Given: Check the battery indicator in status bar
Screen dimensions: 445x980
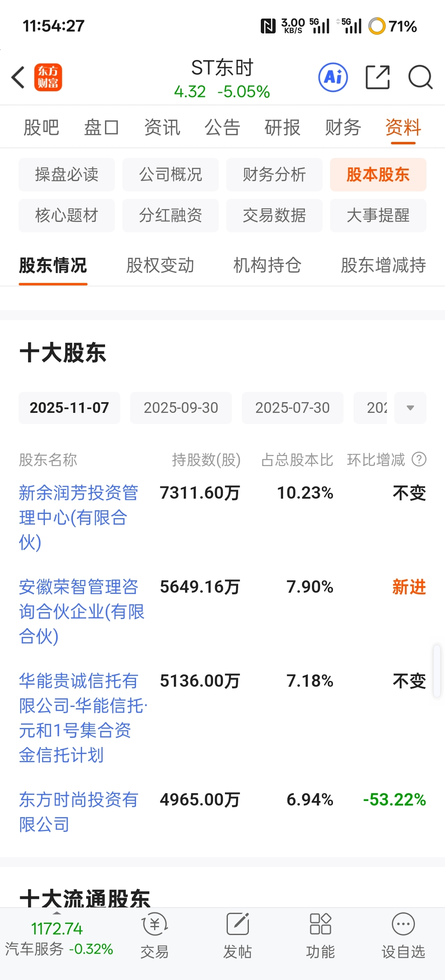Looking at the screenshot, I should [x=393, y=26].
